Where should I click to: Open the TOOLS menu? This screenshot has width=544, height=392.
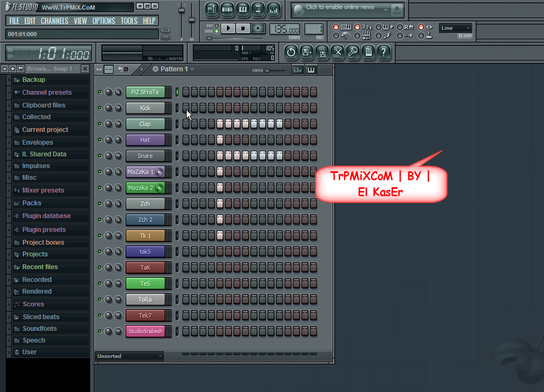coord(129,21)
